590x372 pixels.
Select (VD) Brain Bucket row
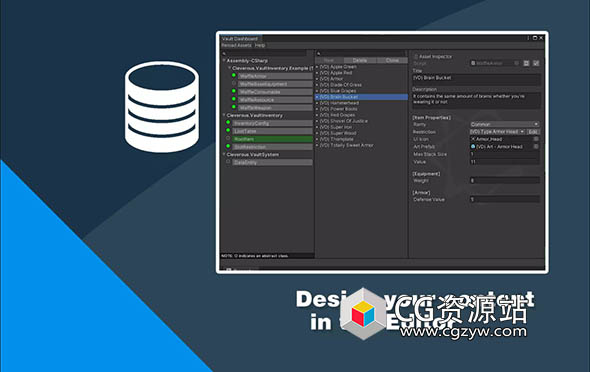361,97
